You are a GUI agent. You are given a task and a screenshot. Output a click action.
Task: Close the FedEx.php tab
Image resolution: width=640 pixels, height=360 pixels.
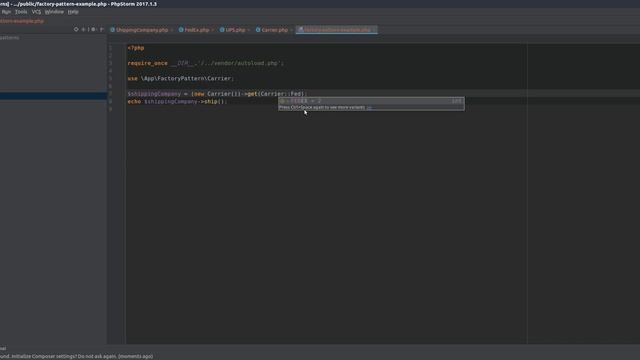click(x=213, y=30)
